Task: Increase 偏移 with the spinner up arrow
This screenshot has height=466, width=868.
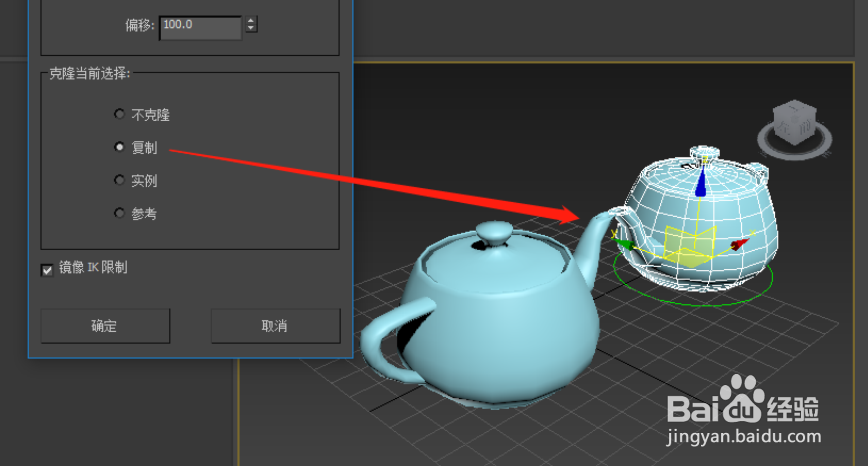Action: click(251, 20)
